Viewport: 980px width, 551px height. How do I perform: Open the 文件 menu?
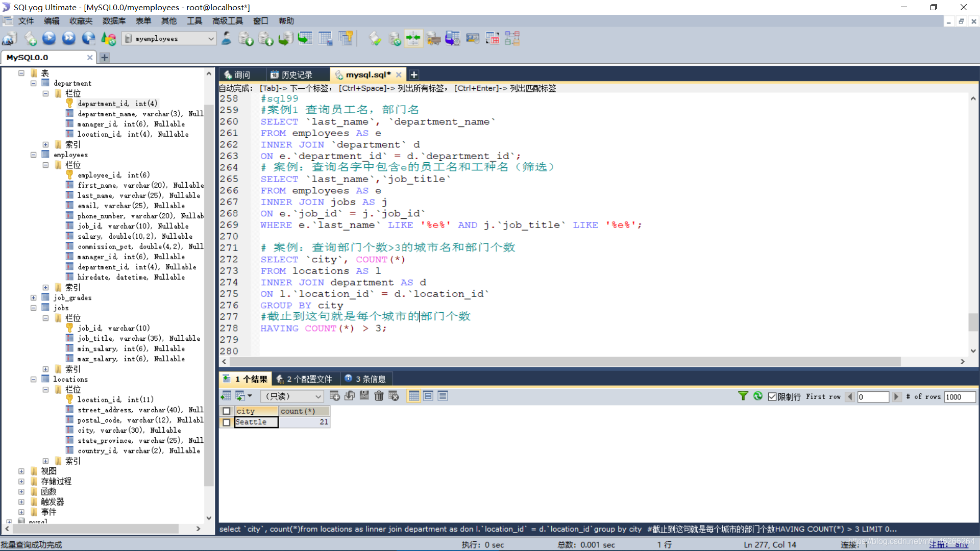coord(26,21)
